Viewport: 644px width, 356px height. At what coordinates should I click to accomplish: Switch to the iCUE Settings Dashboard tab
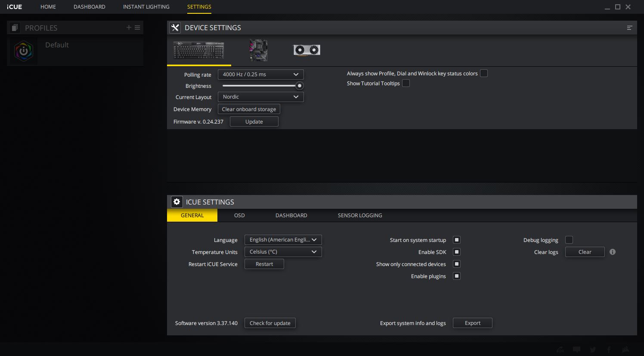[291, 215]
